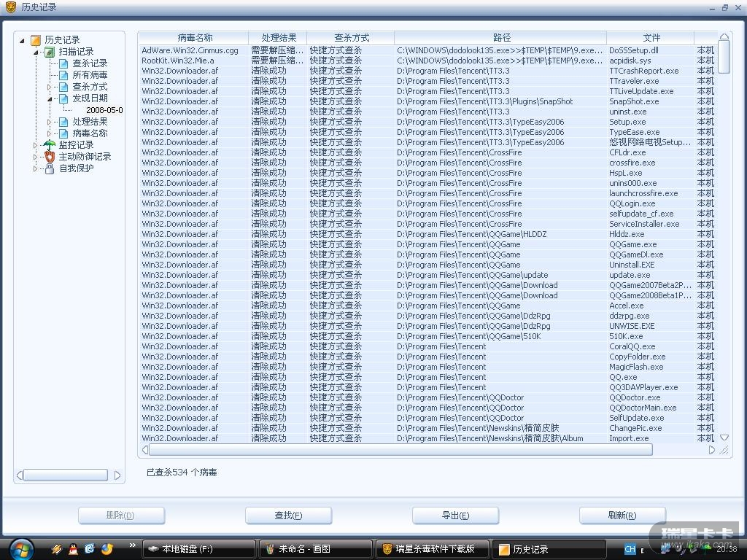Click the tree panel scroll-left arrow
Screen dimensions: 747x560
click(x=20, y=475)
